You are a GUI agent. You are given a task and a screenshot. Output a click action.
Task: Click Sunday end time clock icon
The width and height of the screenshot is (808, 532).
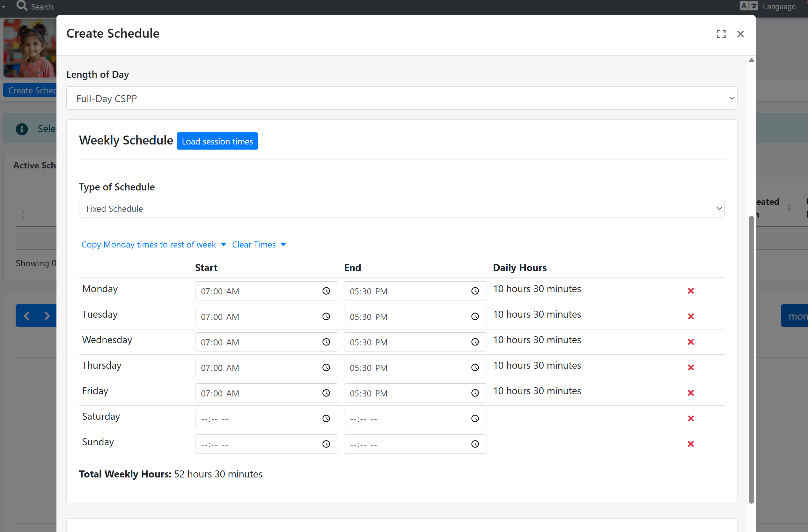474,444
